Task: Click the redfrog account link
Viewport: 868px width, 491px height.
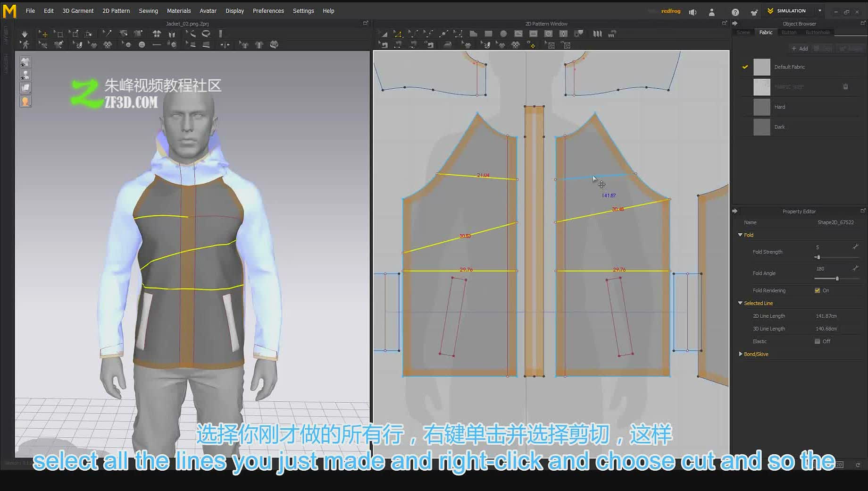Action: [671, 11]
